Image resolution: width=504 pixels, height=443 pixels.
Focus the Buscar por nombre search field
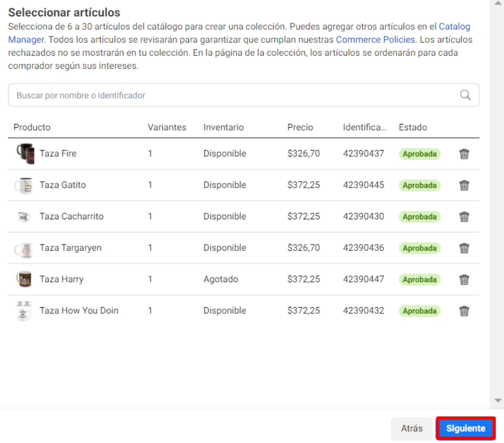244,95
